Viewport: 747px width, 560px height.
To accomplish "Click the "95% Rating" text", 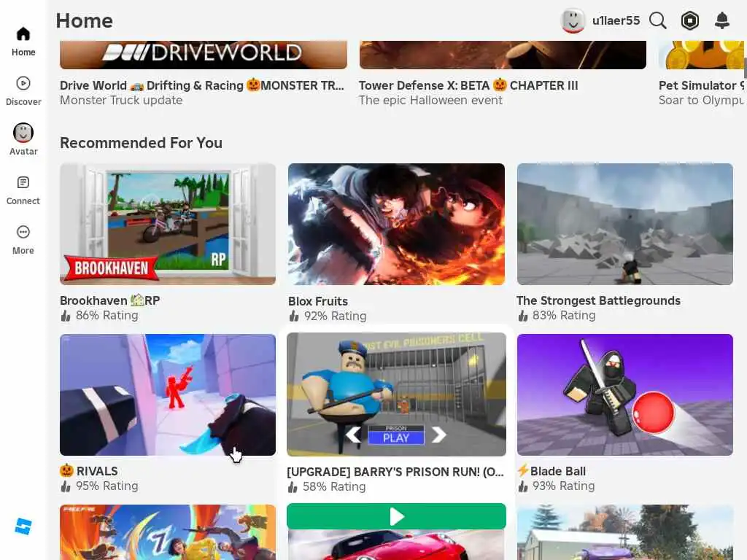I will [107, 486].
